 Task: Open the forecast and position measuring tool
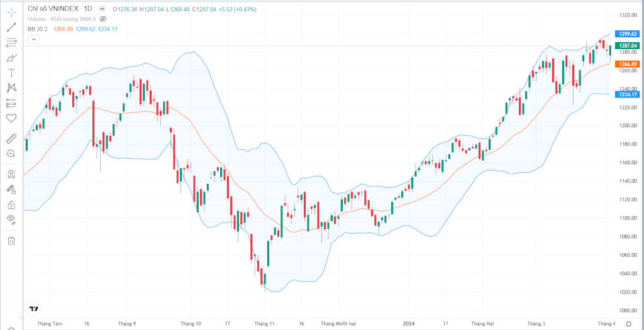point(11,103)
